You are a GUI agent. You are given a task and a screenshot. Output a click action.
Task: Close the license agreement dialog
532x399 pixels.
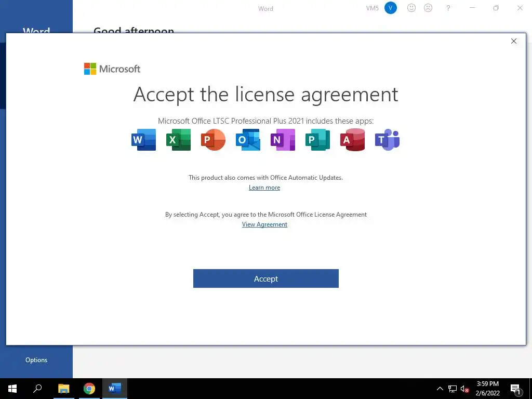pos(514,41)
